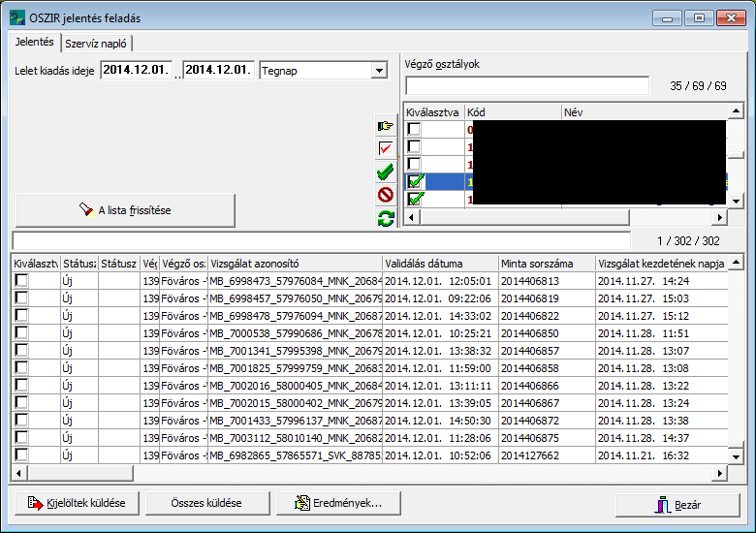The height and width of the screenshot is (533, 756).
Task: Select validation time 2014.12.01. 14:50:30
Action: point(440,421)
